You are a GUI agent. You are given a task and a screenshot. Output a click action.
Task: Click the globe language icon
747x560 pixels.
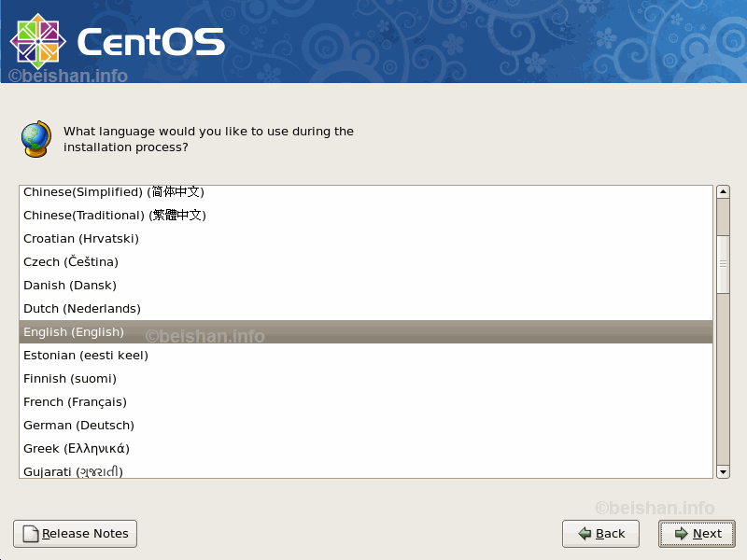tap(35, 139)
